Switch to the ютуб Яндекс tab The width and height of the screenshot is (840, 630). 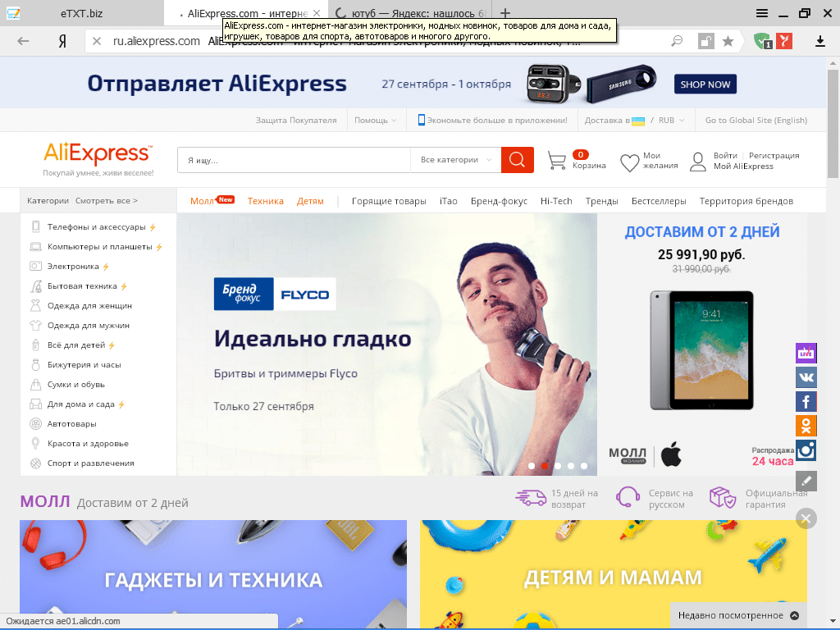click(409, 13)
